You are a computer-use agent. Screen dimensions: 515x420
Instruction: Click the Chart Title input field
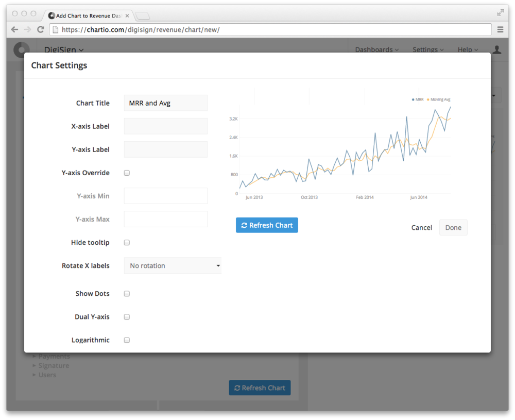point(165,103)
